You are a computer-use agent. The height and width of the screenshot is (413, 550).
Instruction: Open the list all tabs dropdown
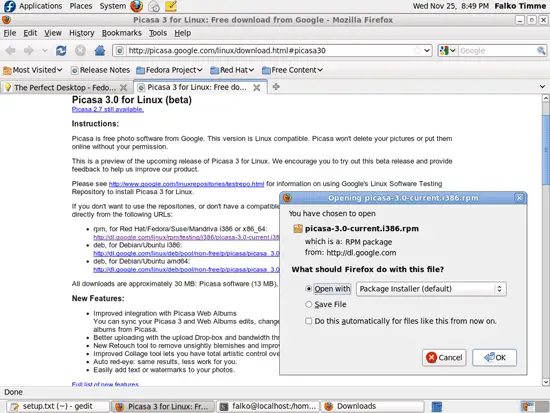pyautogui.click(x=542, y=86)
